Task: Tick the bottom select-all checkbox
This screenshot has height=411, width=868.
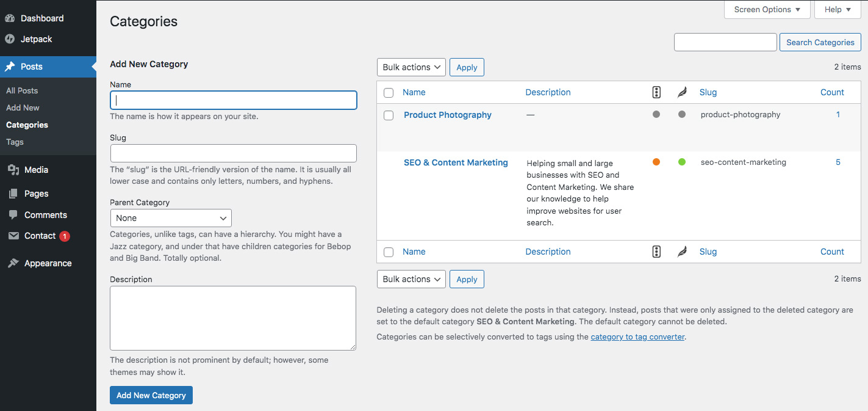Action: [389, 252]
